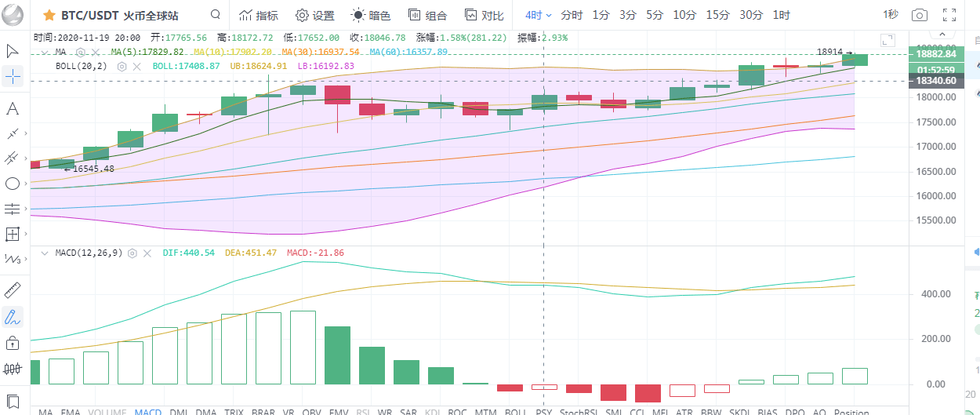Favorite BTC/USDT with the star
Image resolution: width=980 pixels, height=415 pixels.
click(49, 15)
